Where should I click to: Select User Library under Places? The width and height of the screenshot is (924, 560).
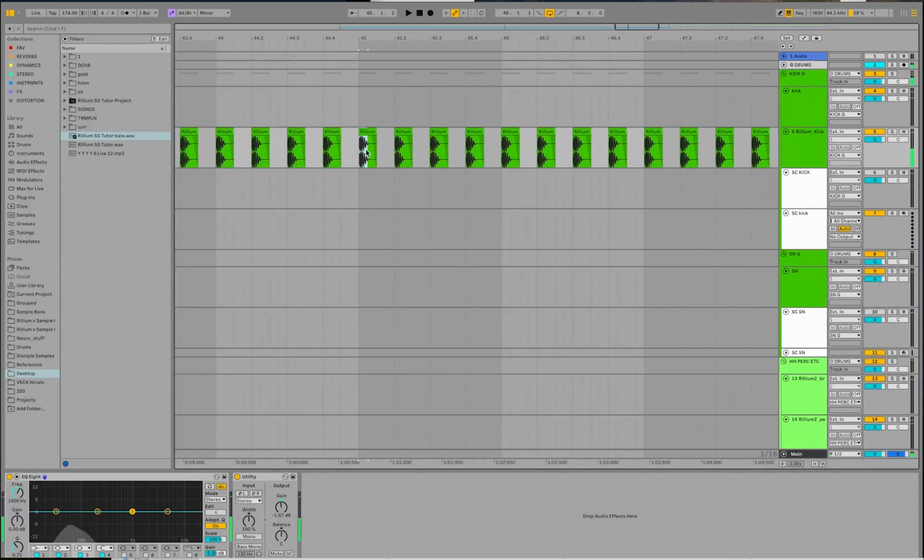tap(30, 285)
